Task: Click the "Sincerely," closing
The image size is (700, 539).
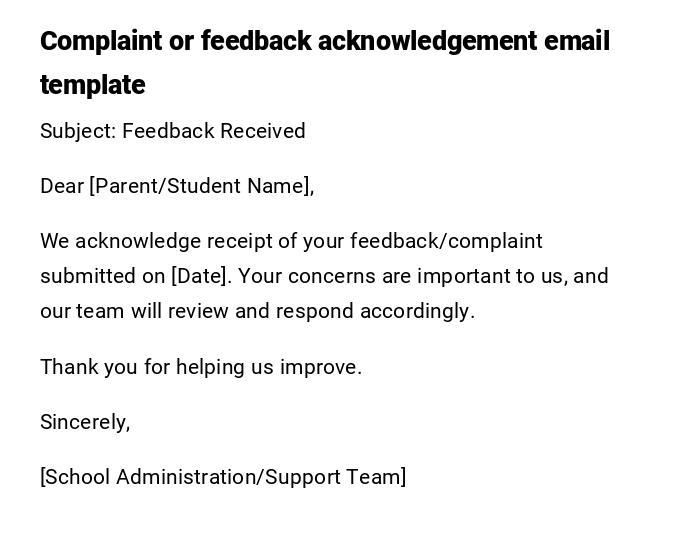Action: (85, 422)
